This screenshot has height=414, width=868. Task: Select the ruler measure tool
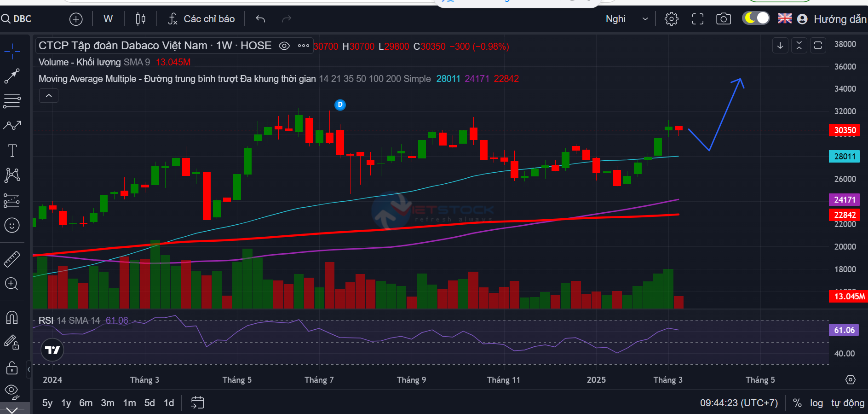12,259
